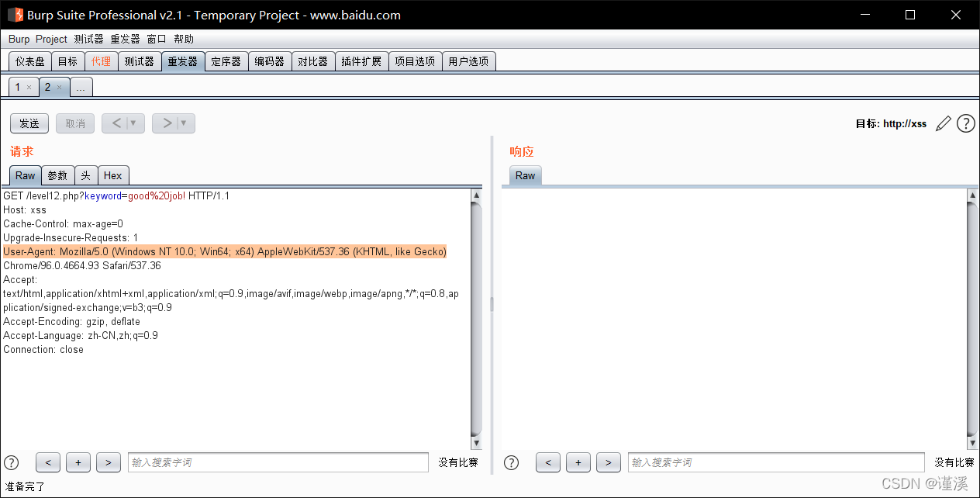The height and width of the screenshot is (498, 980).
Task: Click the highlighted User-Agent header line
Action: 225,252
